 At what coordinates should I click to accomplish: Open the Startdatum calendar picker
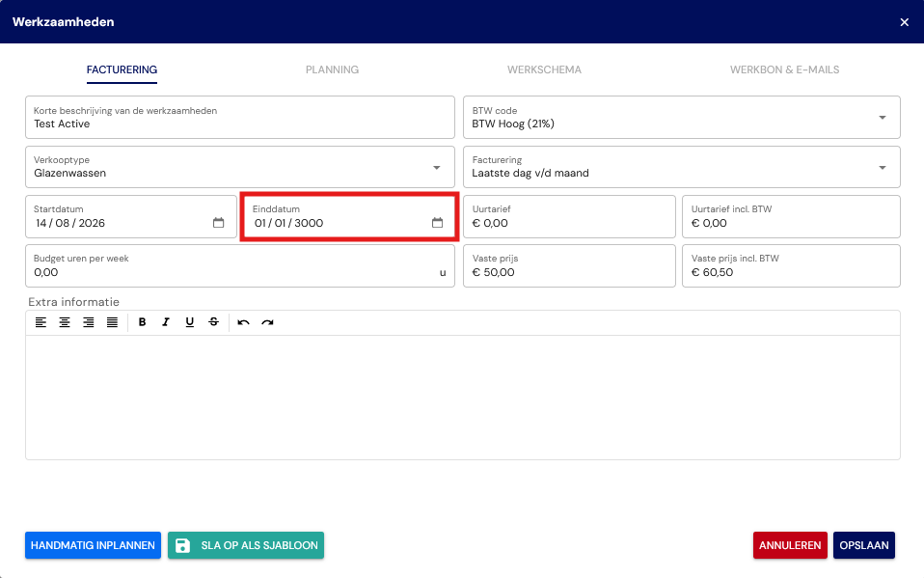pyautogui.click(x=219, y=223)
